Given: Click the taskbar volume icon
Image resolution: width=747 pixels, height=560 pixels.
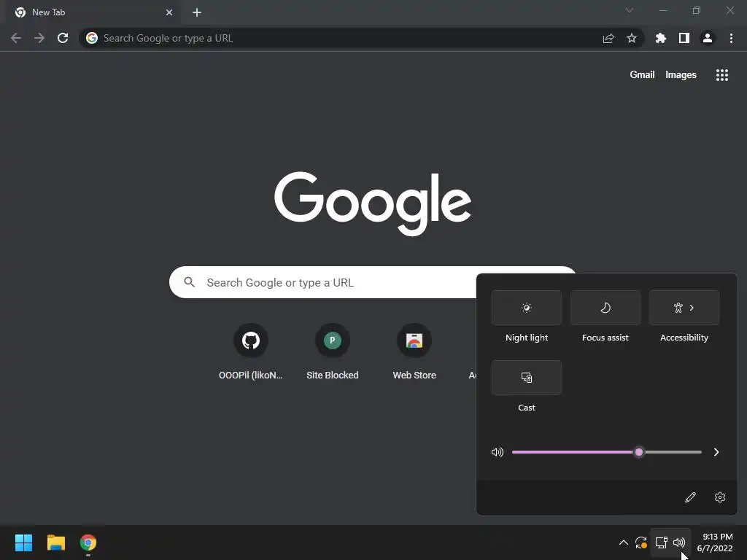Looking at the screenshot, I should tap(679, 542).
